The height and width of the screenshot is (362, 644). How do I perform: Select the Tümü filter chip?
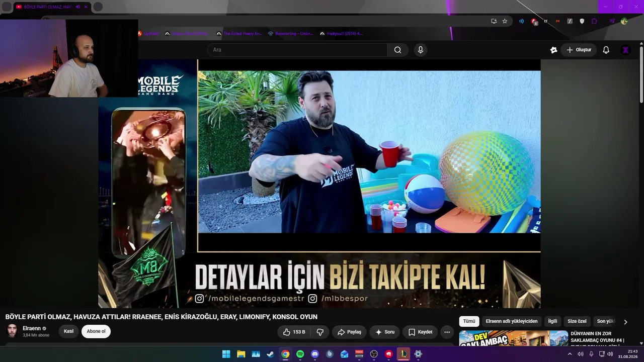point(469,321)
